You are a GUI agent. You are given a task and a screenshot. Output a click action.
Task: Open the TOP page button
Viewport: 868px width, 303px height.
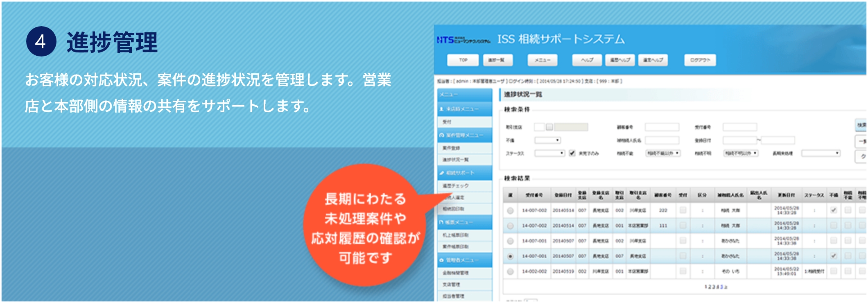[463, 60]
